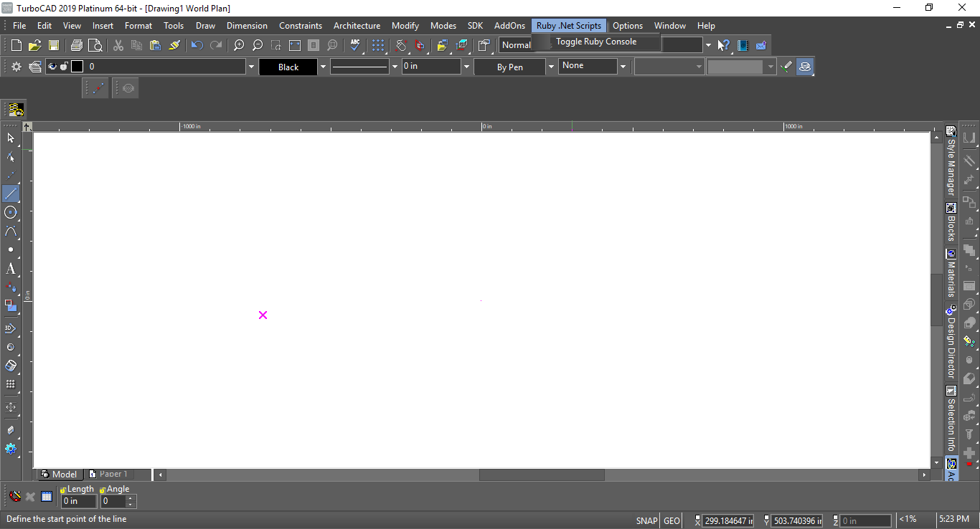Open the blue help book icon
This screenshot has height=529, width=980.
pos(743,45)
